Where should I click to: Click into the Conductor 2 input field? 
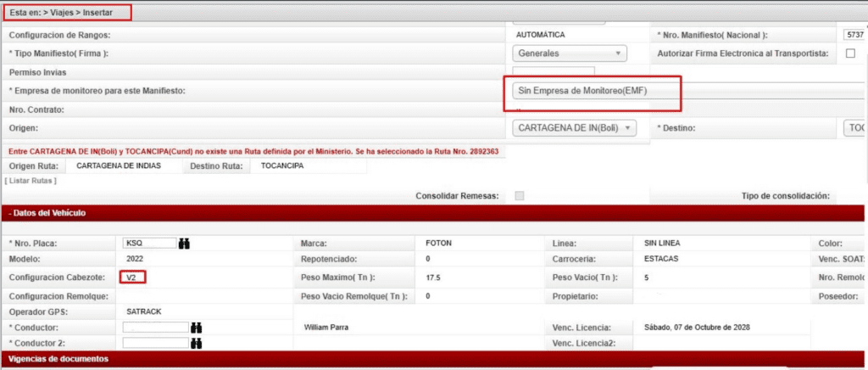(154, 344)
